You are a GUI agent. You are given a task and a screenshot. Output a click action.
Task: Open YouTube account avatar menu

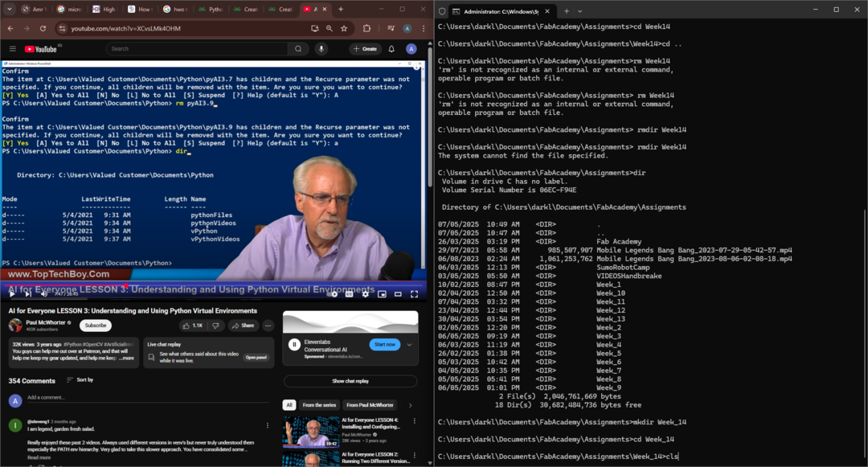tap(411, 49)
